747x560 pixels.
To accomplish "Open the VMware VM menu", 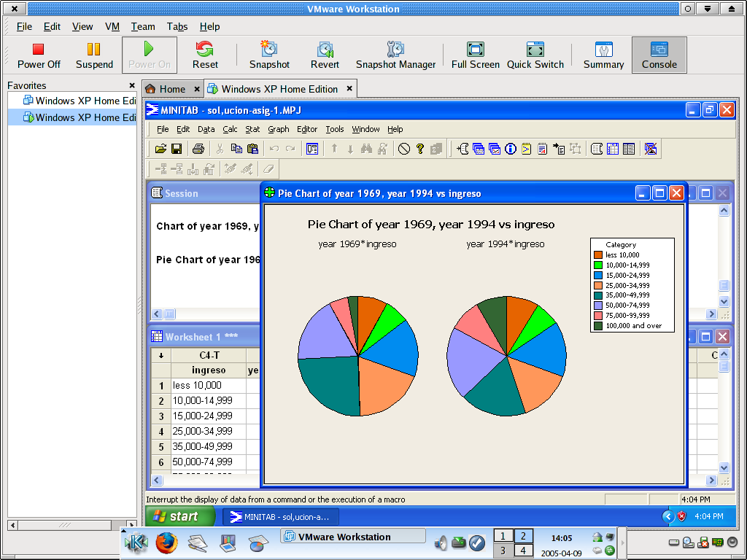I will tap(112, 27).
